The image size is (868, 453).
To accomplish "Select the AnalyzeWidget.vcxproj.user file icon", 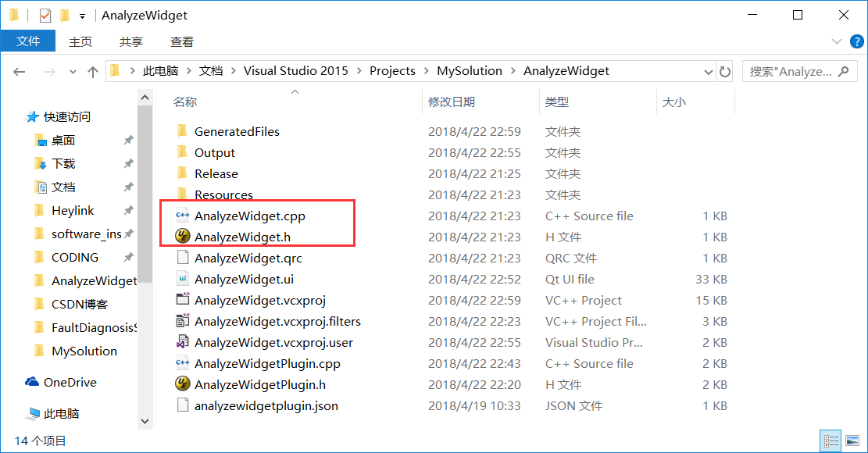I will [x=182, y=341].
